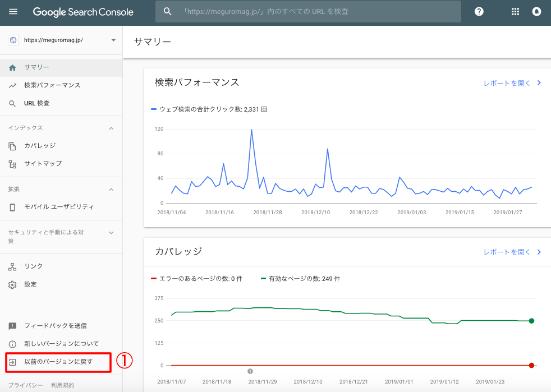Screen dimensions: 551x392
Task: Open report for 検索パフォーマンス card
Action: tap(512, 83)
